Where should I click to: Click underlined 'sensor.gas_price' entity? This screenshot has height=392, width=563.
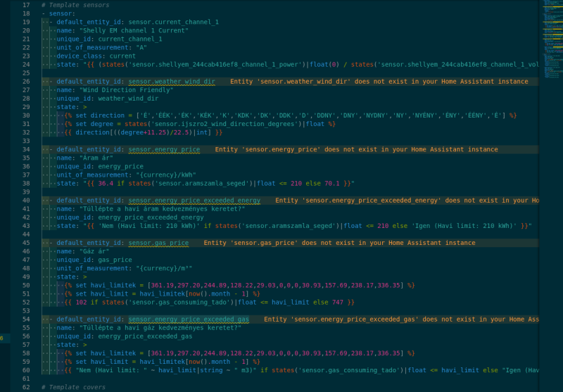tap(158, 243)
